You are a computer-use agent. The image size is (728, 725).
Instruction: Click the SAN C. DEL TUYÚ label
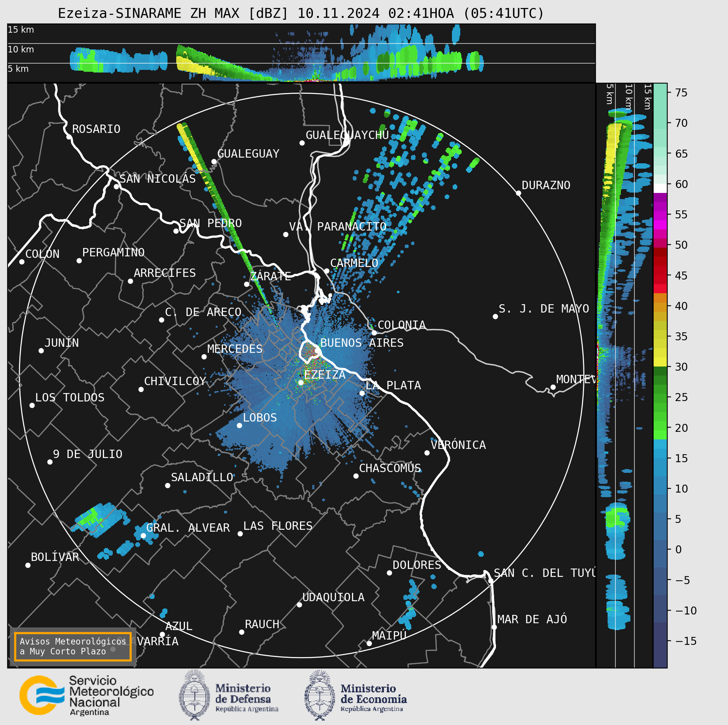(544, 573)
